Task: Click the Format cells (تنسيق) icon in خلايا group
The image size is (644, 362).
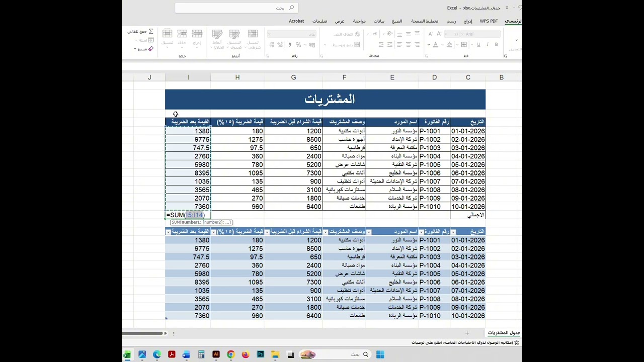Action: click(x=168, y=34)
